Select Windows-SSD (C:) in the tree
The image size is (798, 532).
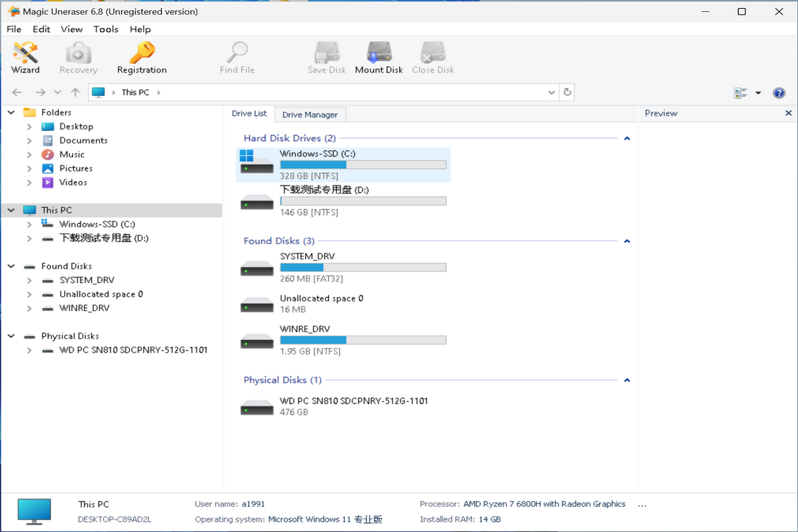[x=97, y=224]
